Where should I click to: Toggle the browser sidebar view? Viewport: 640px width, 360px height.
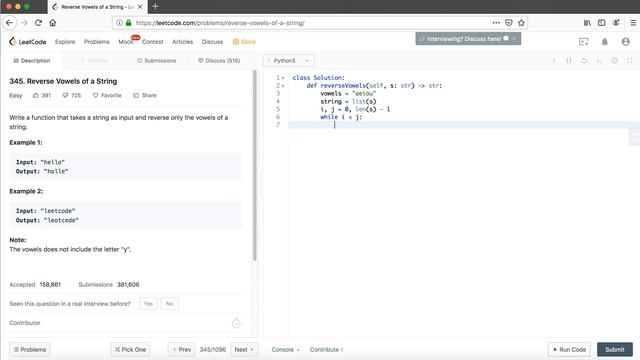[602, 23]
